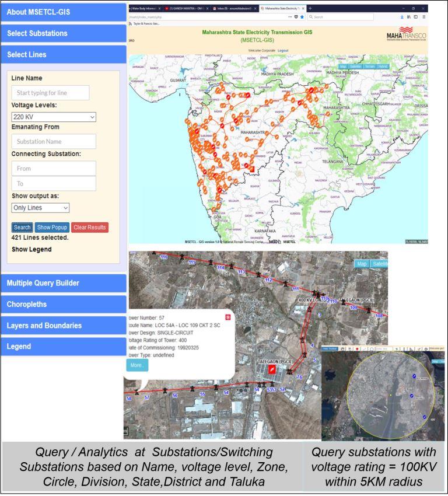This screenshot has width=448, height=496.
Task: Select tower icon labeled 114
Action: point(211,262)
